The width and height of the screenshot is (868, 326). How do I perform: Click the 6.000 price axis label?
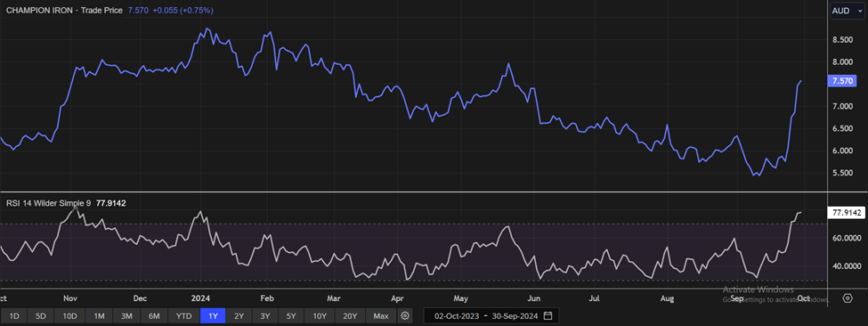point(841,151)
